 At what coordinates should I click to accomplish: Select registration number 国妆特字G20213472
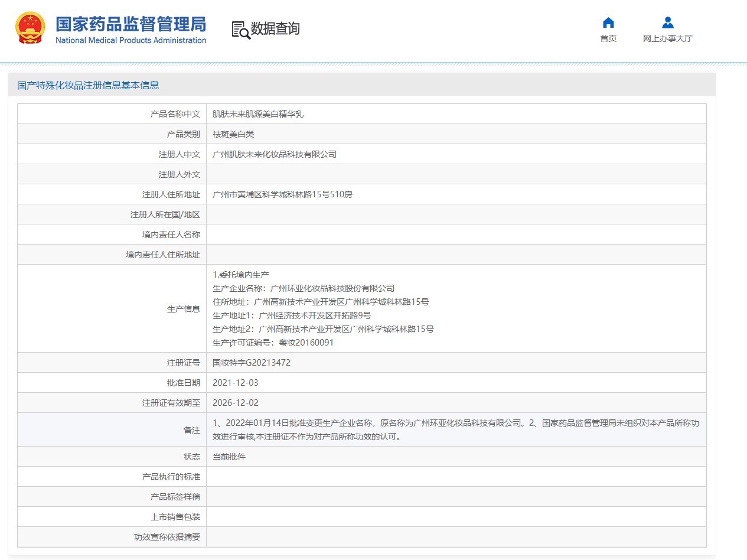[252, 363]
